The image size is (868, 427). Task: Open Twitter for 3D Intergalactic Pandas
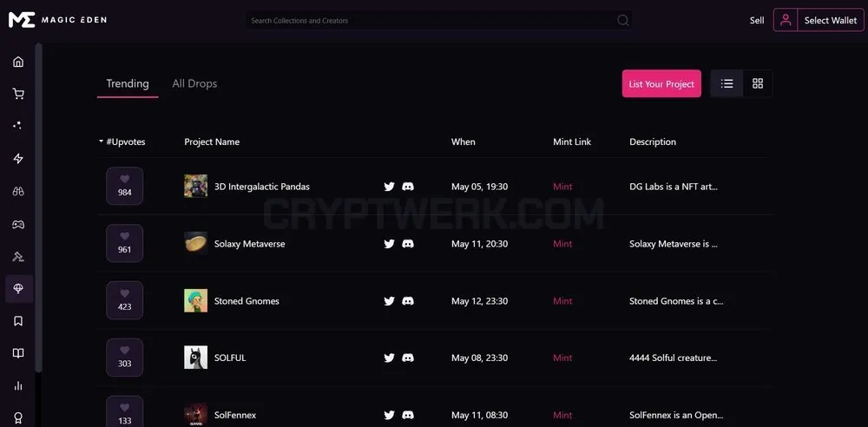[390, 187]
